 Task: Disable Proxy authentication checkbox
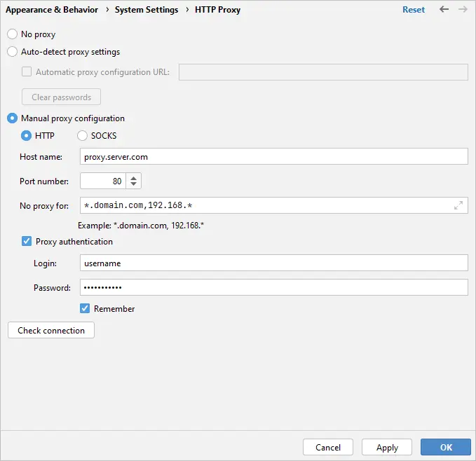tap(27, 242)
